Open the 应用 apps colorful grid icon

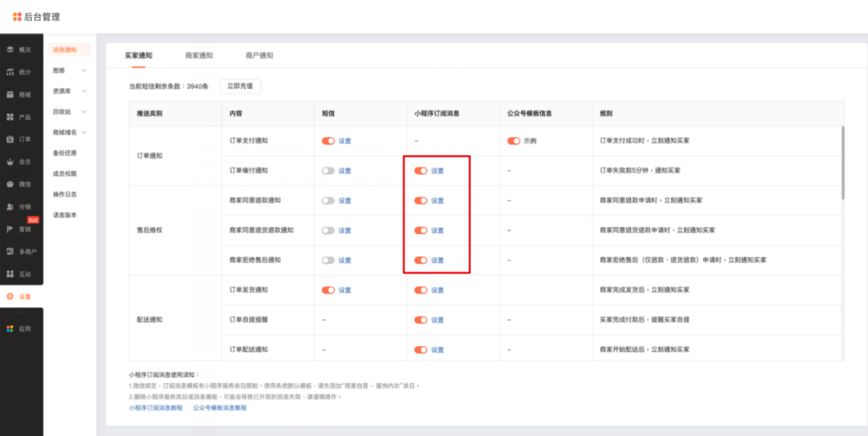point(10,329)
